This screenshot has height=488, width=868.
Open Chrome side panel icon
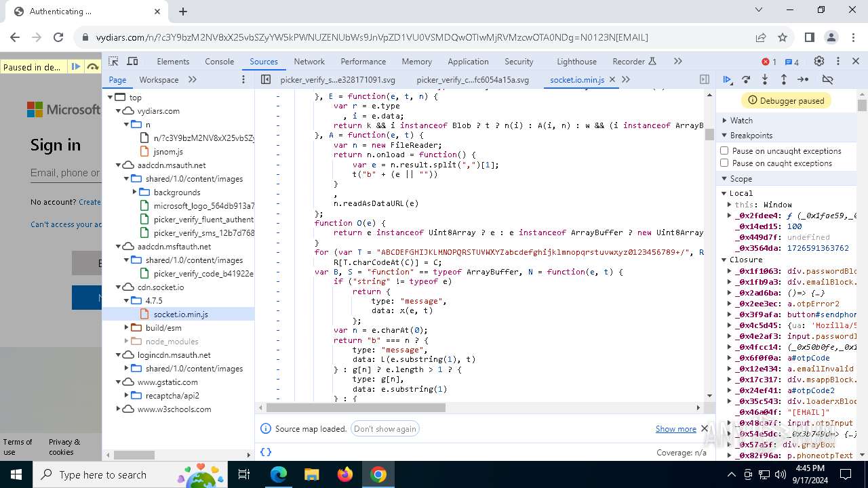[810, 37]
